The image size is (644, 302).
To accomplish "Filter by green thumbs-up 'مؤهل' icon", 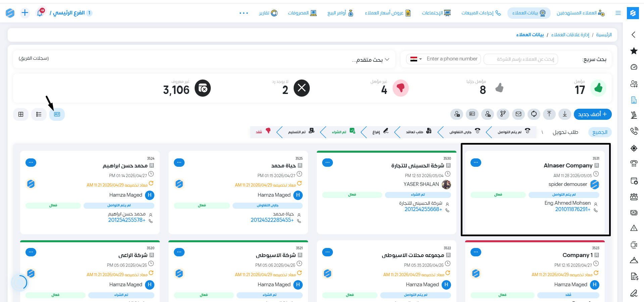I will click(x=598, y=88).
